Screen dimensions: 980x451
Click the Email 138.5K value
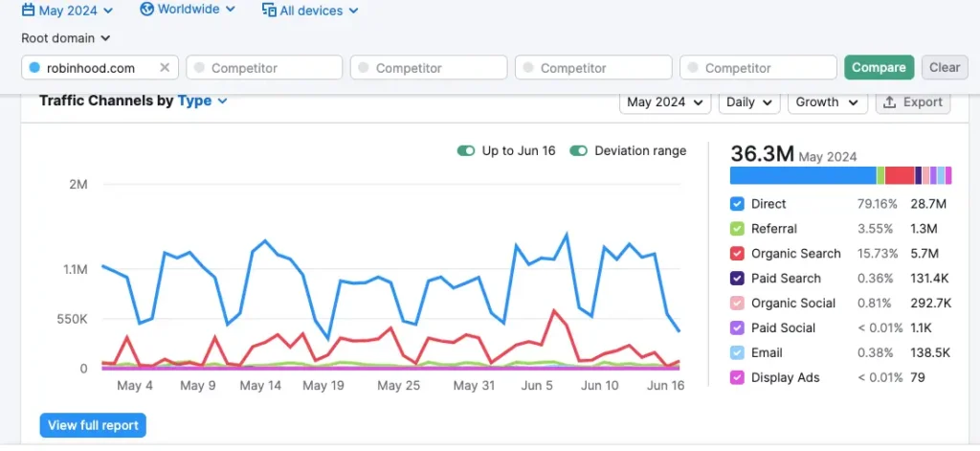(x=930, y=352)
